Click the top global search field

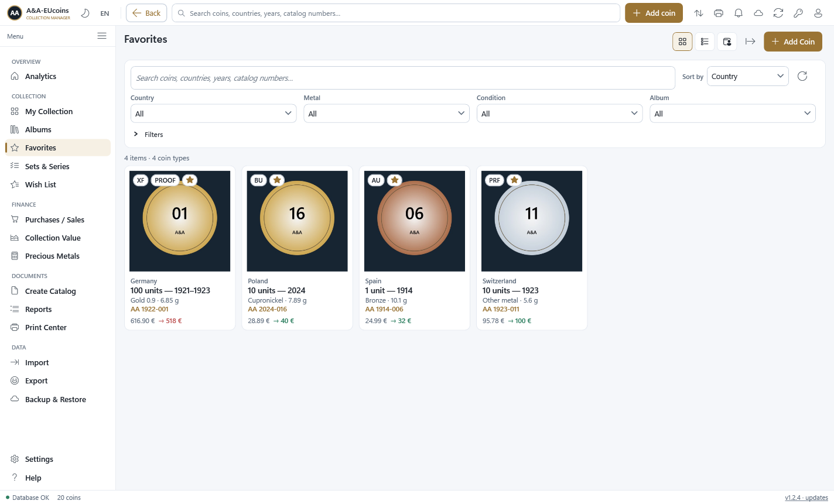(396, 13)
